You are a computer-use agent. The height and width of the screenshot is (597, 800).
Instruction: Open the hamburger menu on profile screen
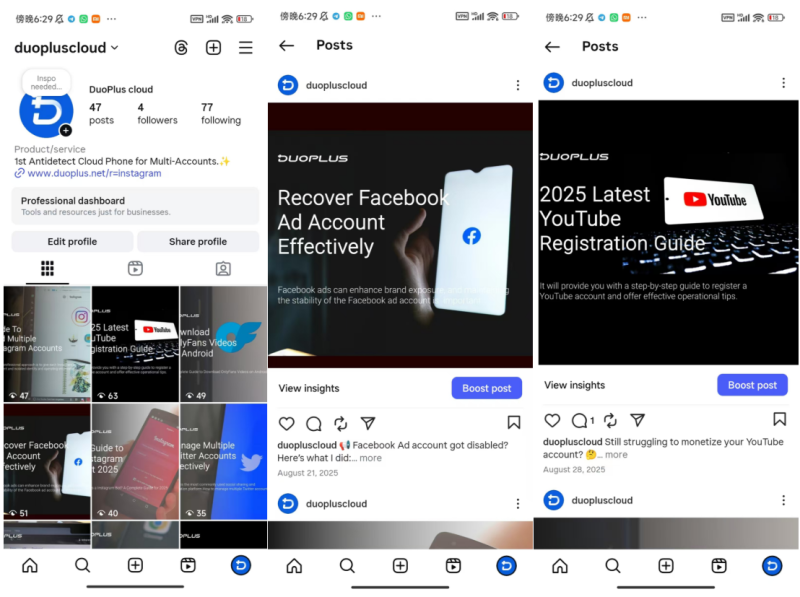[246, 48]
